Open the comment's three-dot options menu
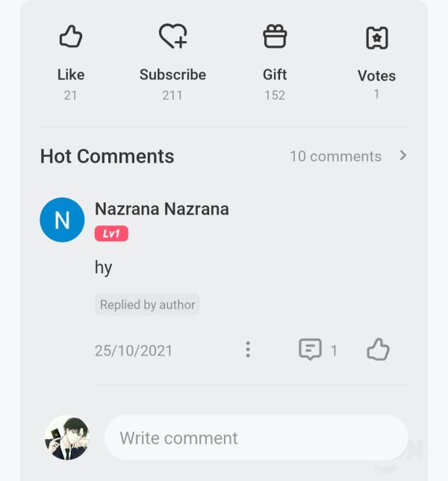The height and width of the screenshot is (481, 448). click(248, 350)
